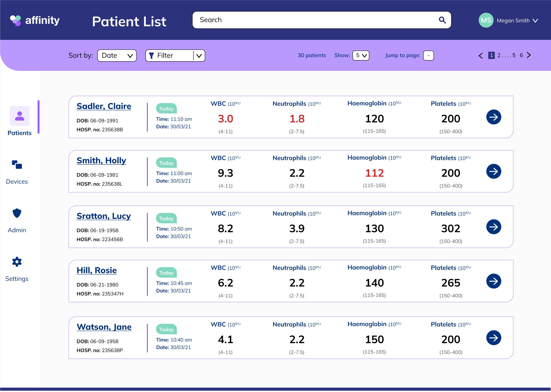Click Claire Sadler's Neutrophils value 1.8
The width and height of the screenshot is (551, 392).
tap(297, 119)
